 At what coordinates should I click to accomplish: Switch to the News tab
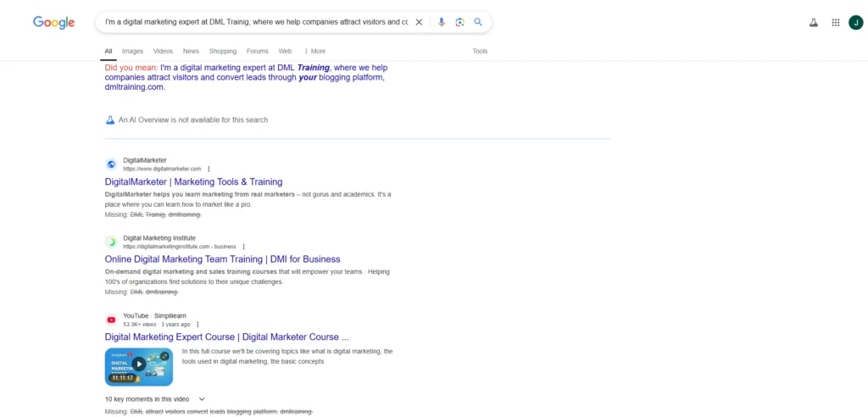(x=191, y=51)
